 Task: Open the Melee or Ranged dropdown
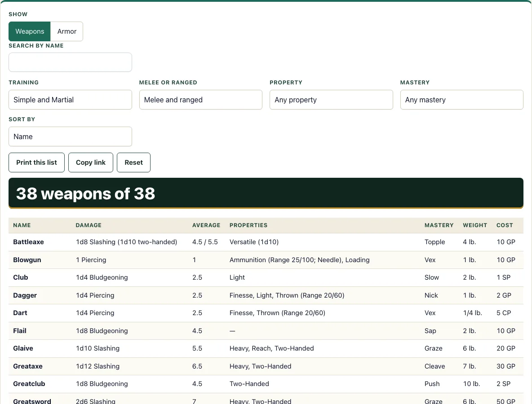tap(200, 100)
